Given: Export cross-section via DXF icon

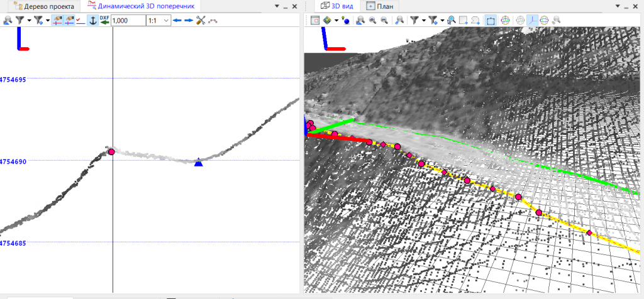Looking at the screenshot, I should (104, 21).
